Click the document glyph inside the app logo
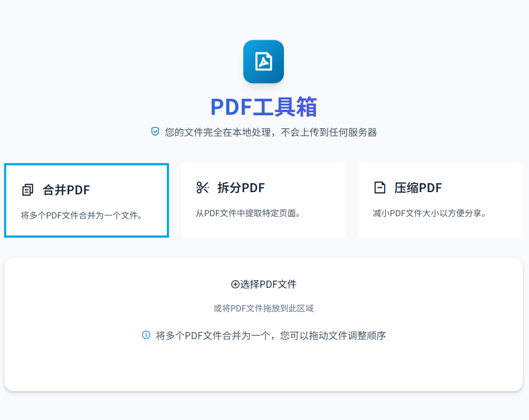The width and height of the screenshot is (529, 420). click(x=263, y=62)
